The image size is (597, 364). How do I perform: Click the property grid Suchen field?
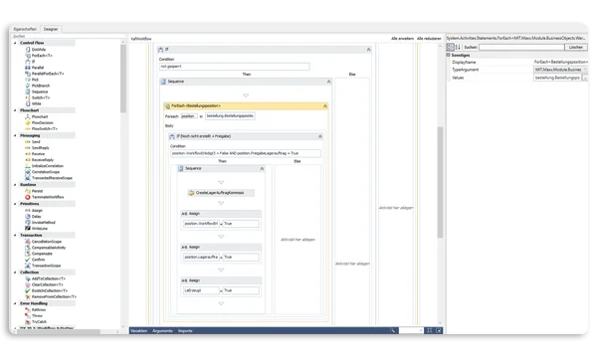tap(521, 47)
